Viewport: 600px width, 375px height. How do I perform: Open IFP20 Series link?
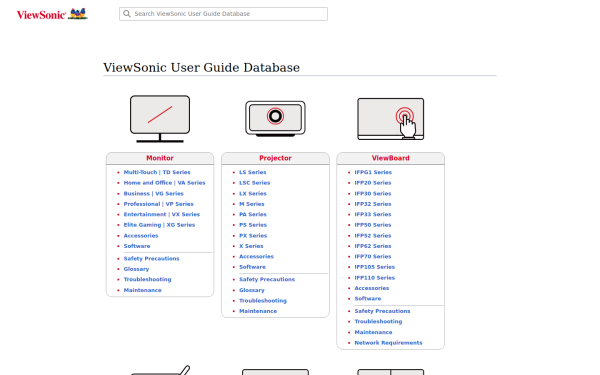point(373,183)
